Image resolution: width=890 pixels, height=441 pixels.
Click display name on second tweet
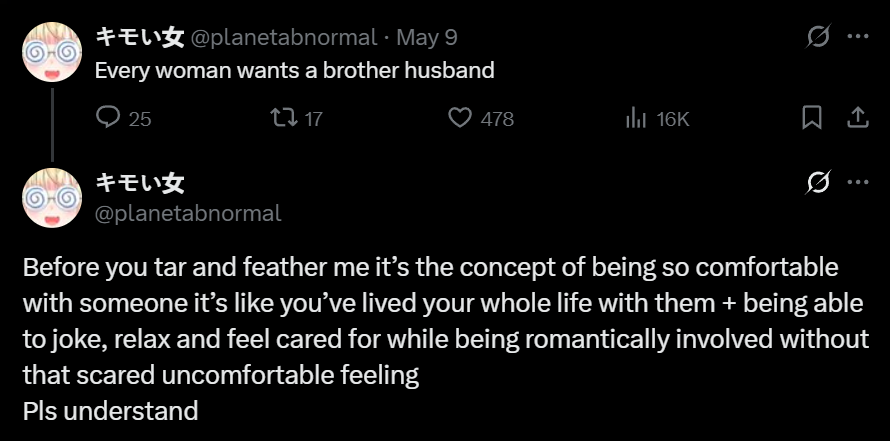pyautogui.click(x=139, y=183)
